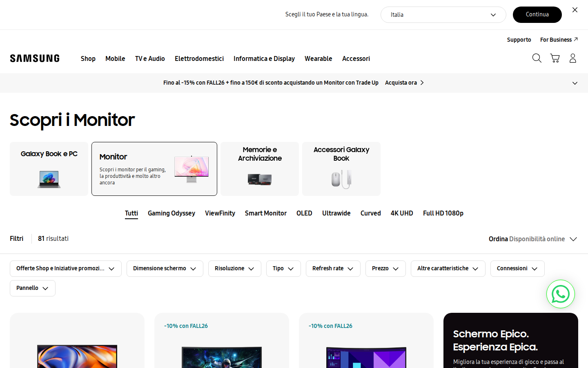Select the OLED monitor tab

(304, 213)
